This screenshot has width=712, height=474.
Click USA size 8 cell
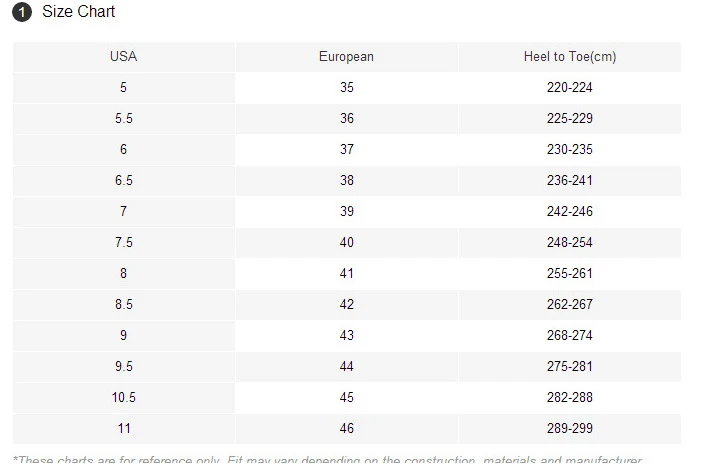click(123, 274)
